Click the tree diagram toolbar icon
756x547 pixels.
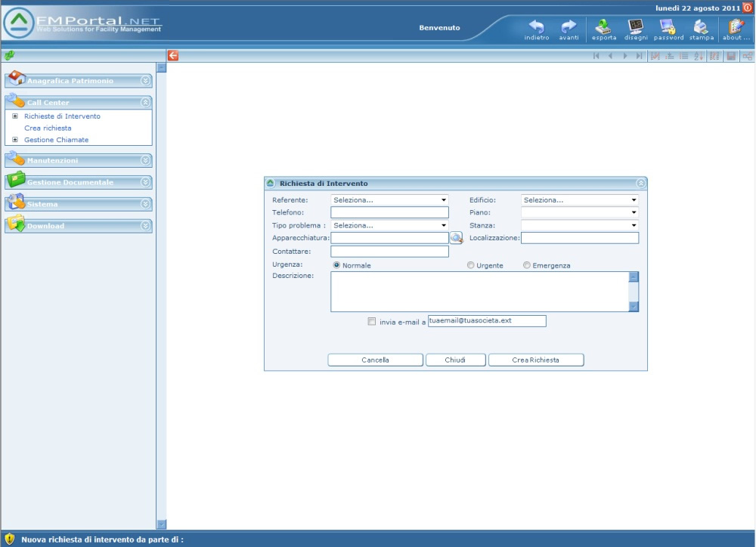click(x=748, y=56)
